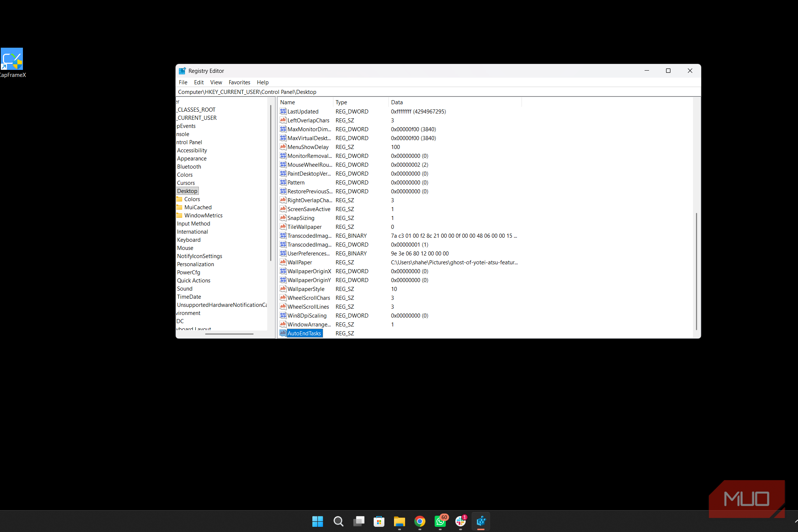Open Task View from taskbar
This screenshot has height=532, width=798.
point(359,521)
